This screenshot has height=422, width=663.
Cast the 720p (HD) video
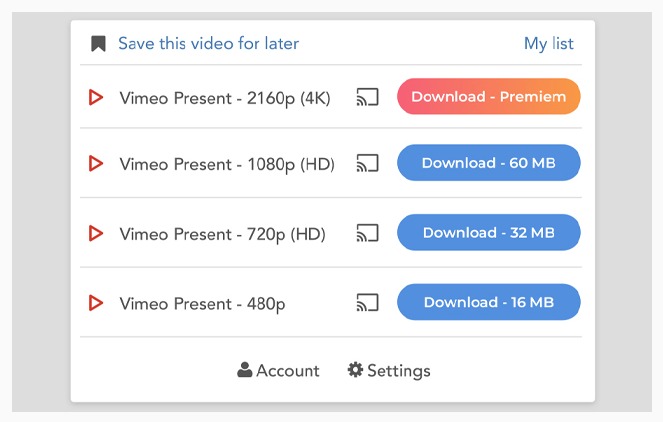[x=367, y=233]
